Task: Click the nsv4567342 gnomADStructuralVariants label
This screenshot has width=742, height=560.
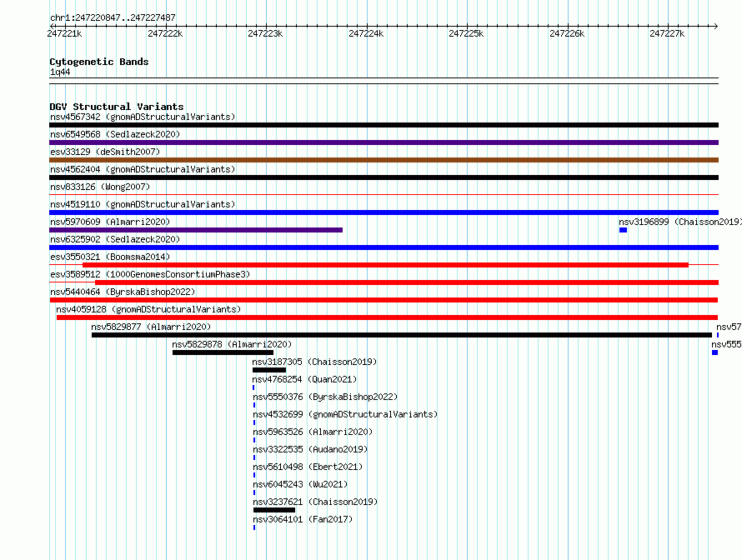Action: [143, 117]
